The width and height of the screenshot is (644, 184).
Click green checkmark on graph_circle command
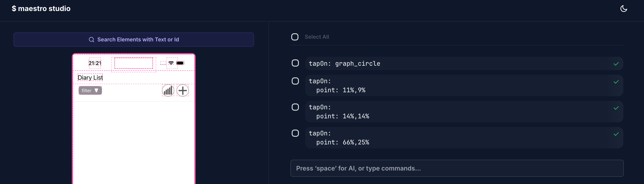(616, 64)
